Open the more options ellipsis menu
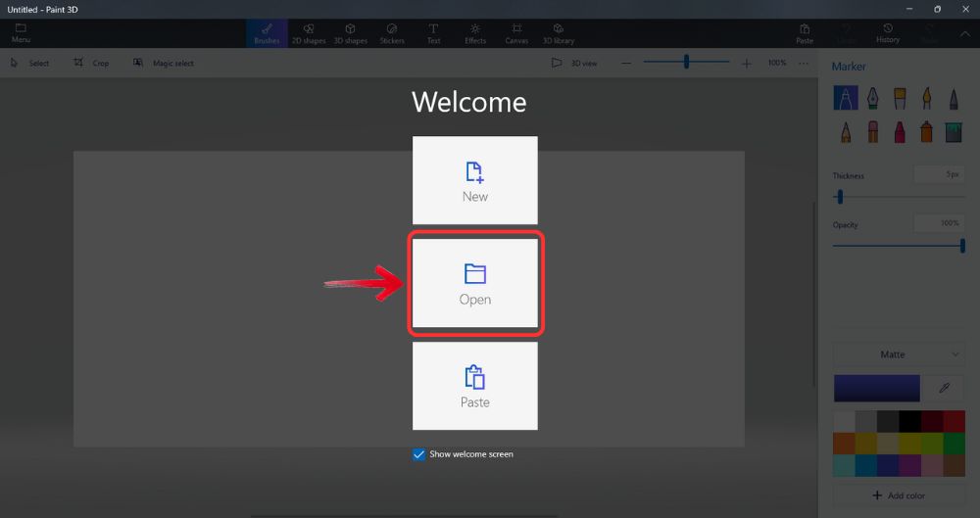The image size is (980, 518). 804,63
